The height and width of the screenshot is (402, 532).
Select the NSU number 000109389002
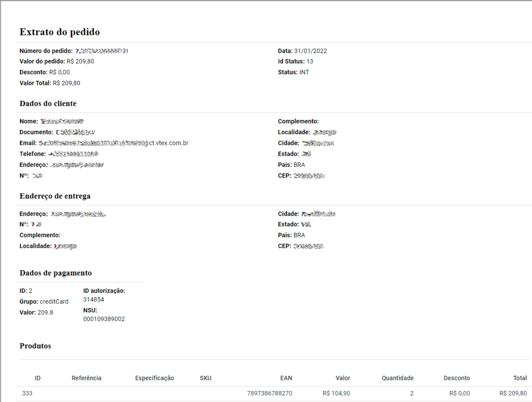click(104, 319)
